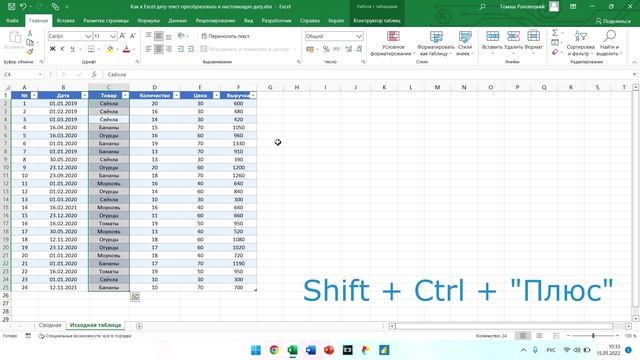Open Условное форматирование (conditional formatting)
This screenshot has width=640, height=360.
[393, 43]
